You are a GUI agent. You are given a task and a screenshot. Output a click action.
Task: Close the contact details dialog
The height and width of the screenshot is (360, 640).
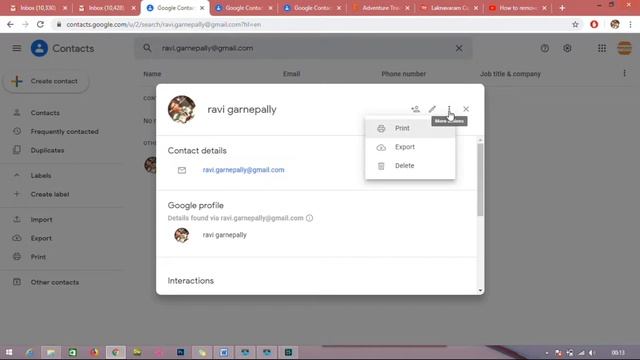pos(466,109)
